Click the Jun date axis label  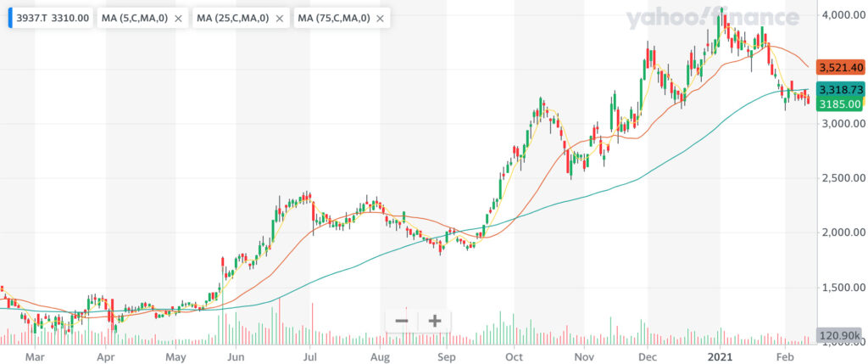coord(236,357)
